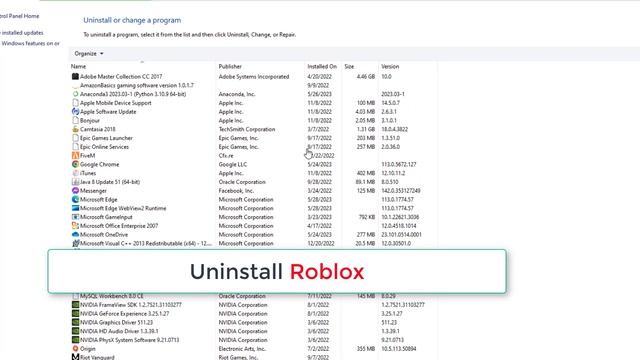Image resolution: width=640 pixels, height=360 pixels.
Task: Click the Cfx.re publisher cell
Action: coord(226,156)
